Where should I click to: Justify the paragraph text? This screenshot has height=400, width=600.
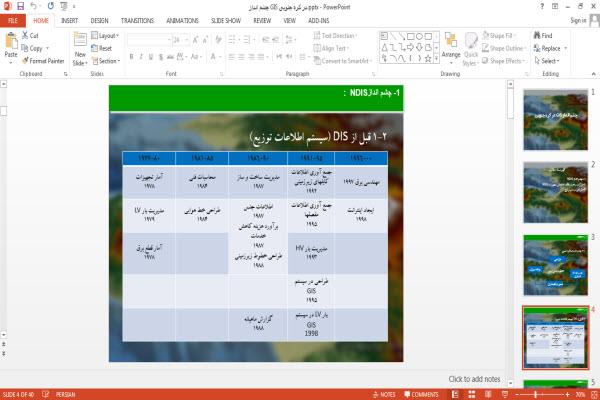pyautogui.click(x=261, y=57)
